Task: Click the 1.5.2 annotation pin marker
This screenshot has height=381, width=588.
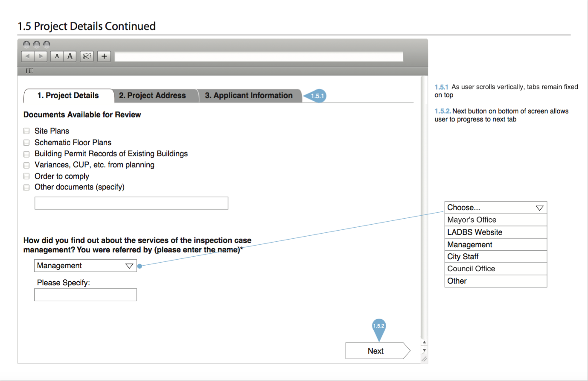Action: pyautogui.click(x=378, y=327)
